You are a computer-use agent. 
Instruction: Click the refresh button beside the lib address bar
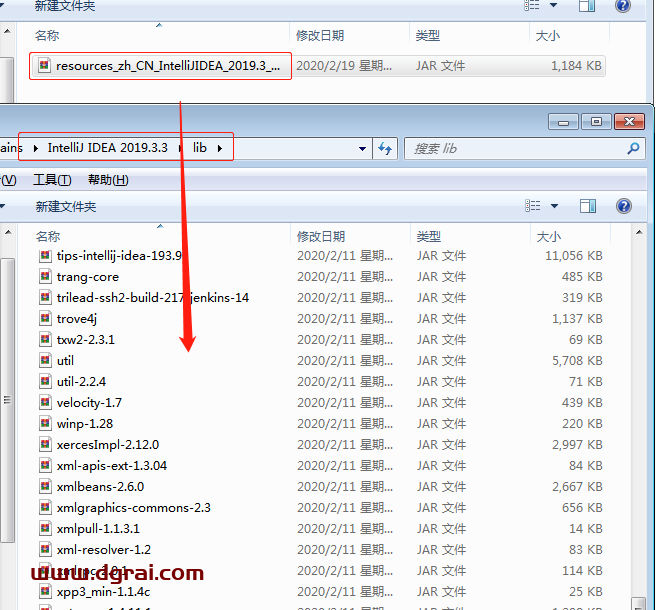click(x=385, y=148)
